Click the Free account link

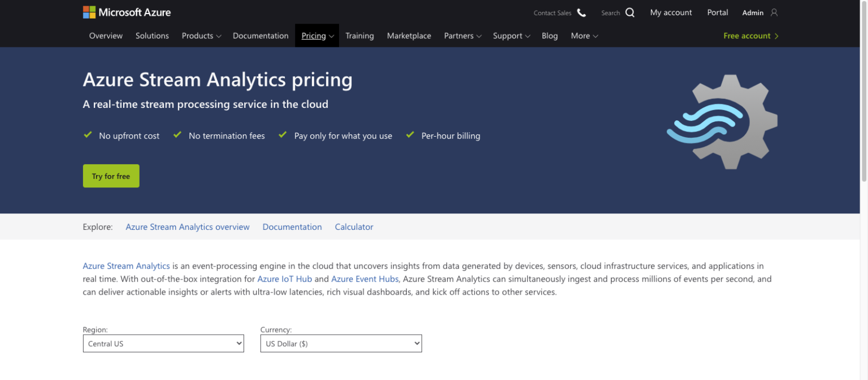tap(747, 36)
